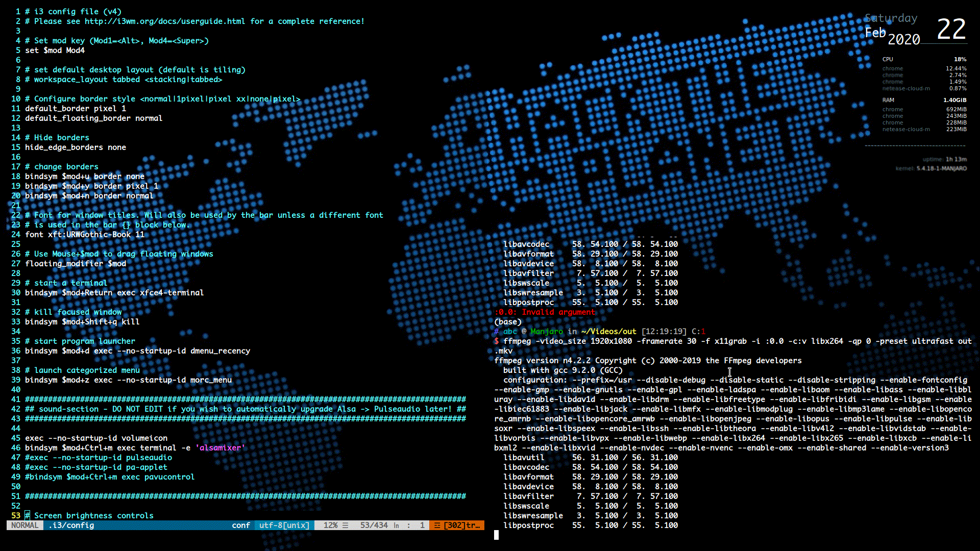Click the terminal block cursor after libpostproc
980x551 pixels.
coord(496,535)
